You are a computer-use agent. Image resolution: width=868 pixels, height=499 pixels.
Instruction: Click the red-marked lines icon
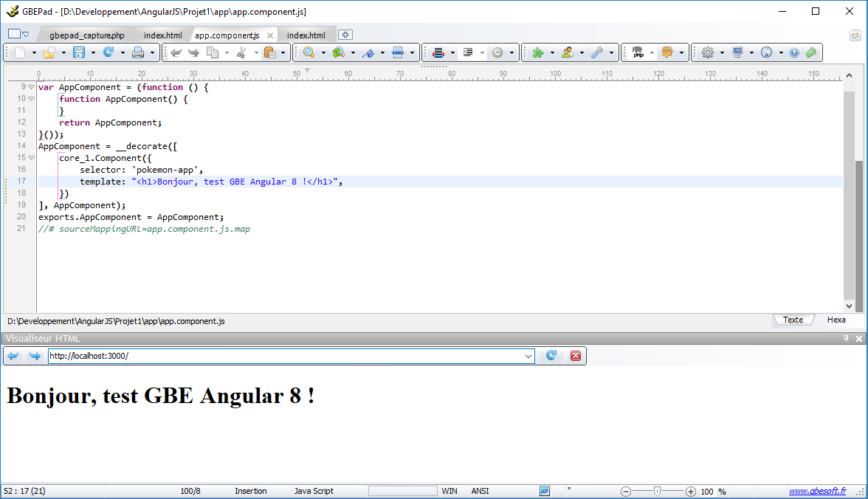click(x=438, y=52)
